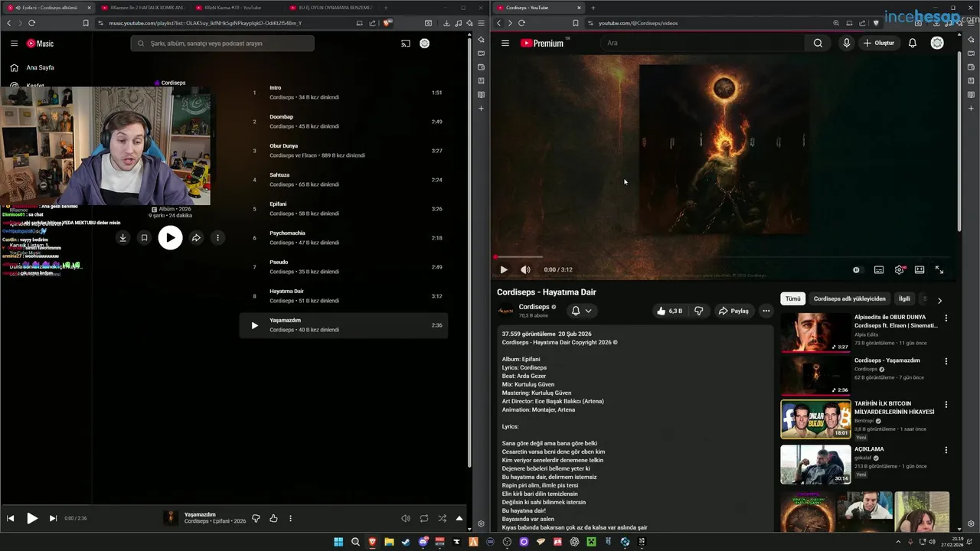
Task: Click the YouTube search magnifier button
Action: (x=818, y=43)
